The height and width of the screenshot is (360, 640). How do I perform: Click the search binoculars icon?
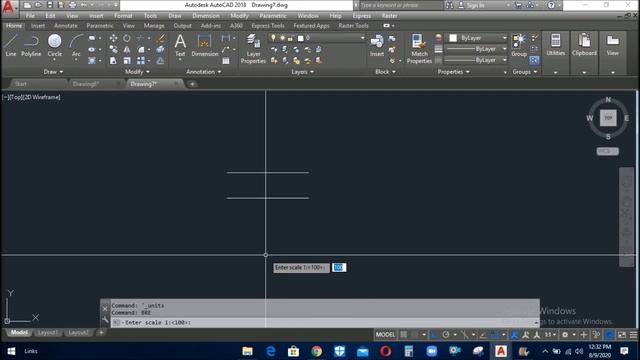(449, 5)
